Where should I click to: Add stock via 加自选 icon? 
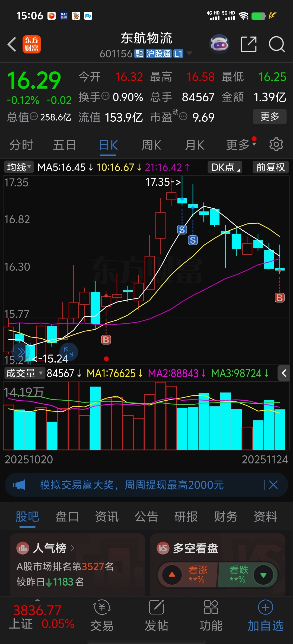coord(266,607)
